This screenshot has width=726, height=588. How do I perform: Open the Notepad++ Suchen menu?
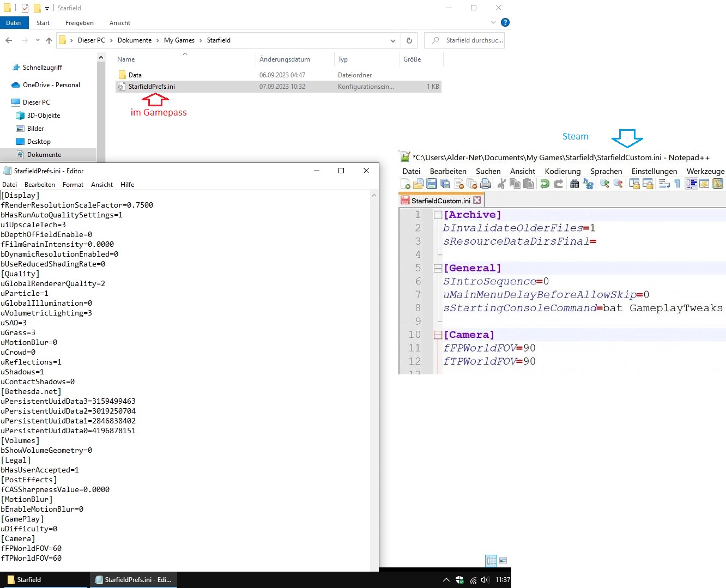[488, 171]
